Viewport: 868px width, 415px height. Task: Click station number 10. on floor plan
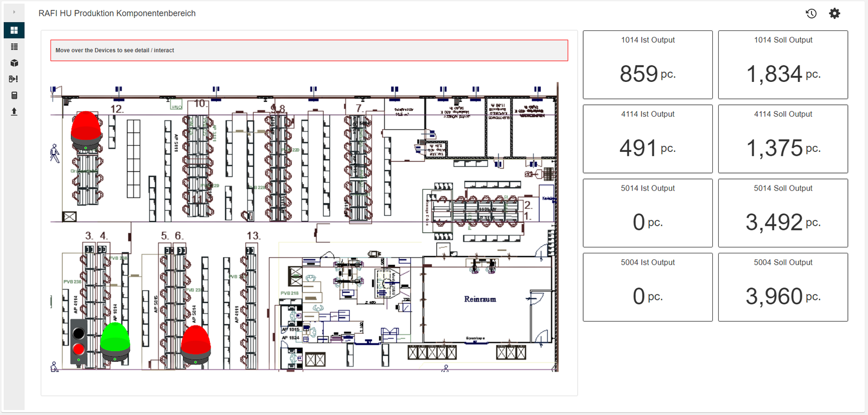[x=200, y=103]
